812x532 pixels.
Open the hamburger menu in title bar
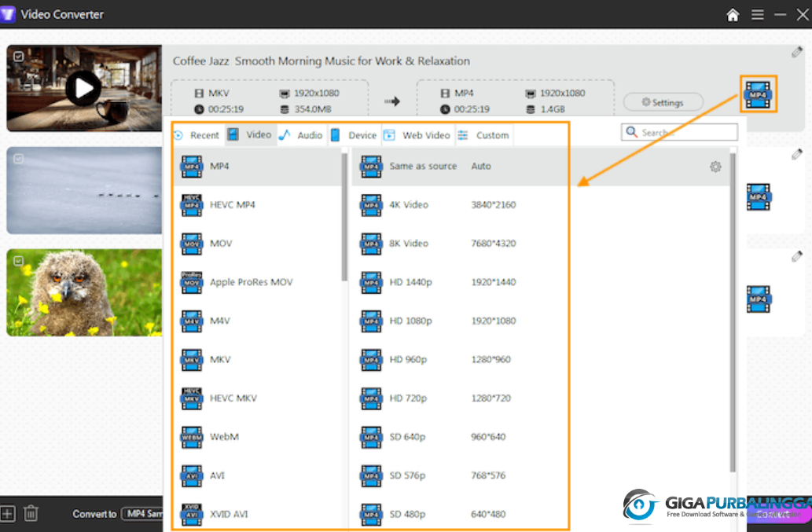pyautogui.click(x=757, y=14)
